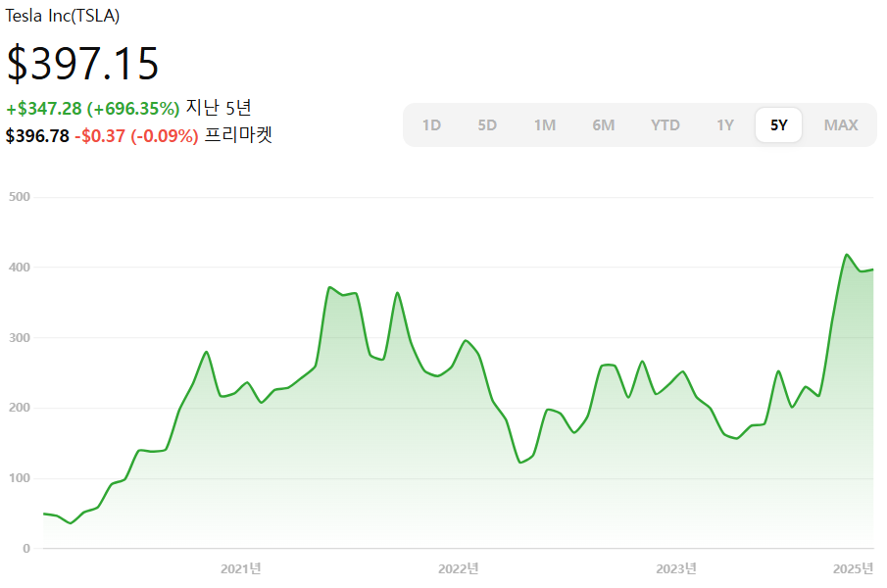Screen dimensions: 887x588
Task: Click the 지난 5년 label
Action: (x=219, y=108)
